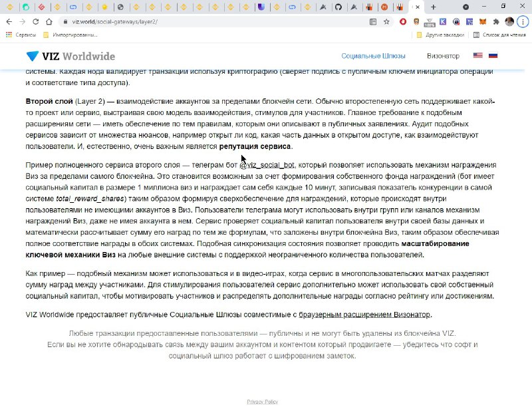Viewport: 532px width, 409px height.
Task: Open the браузерным расширением Визонатор link
Action: tap(364, 315)
